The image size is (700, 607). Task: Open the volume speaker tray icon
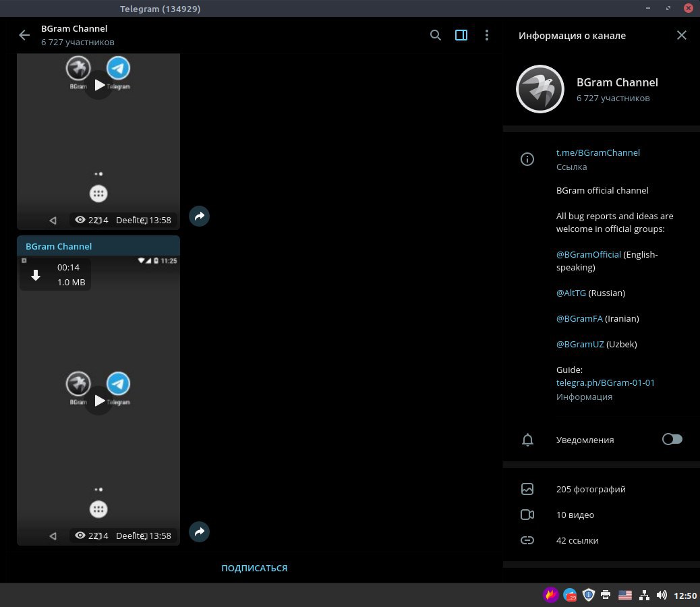[x=662, y=595]
